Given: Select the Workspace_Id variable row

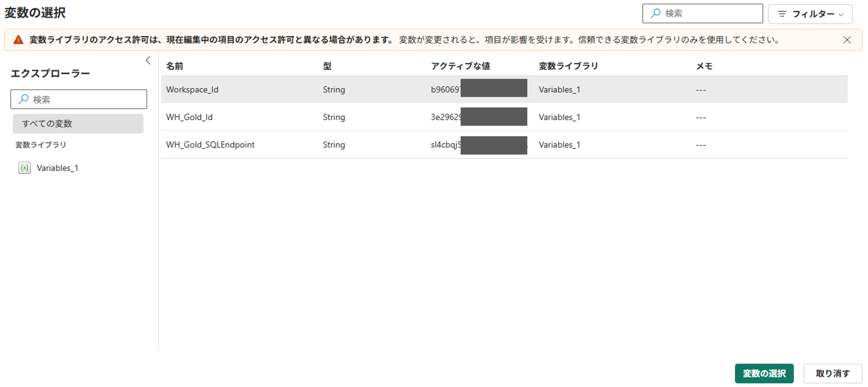Looking at the screenshot, I should point(192,90).
